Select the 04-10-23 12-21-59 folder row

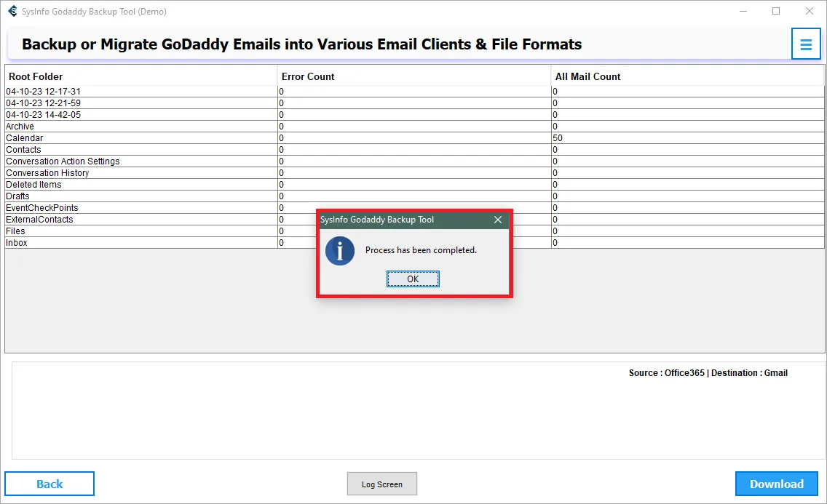pyautogui.click(x=414, y=103)
